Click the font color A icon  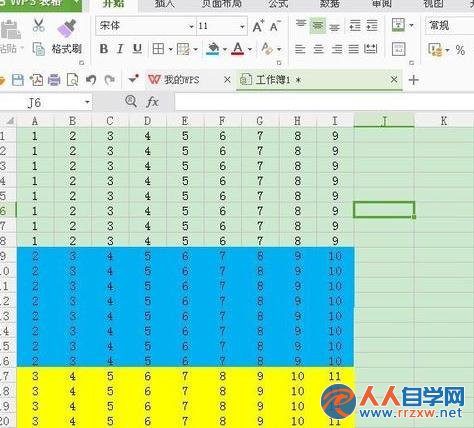pos(238,49)
